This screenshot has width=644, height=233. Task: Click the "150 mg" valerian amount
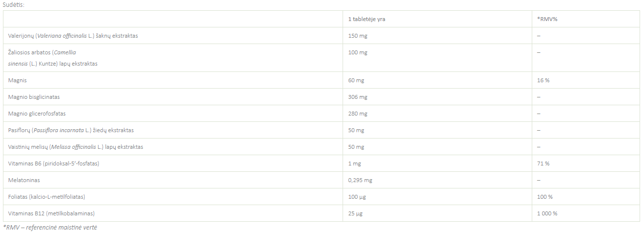click(x=358, y=36)
